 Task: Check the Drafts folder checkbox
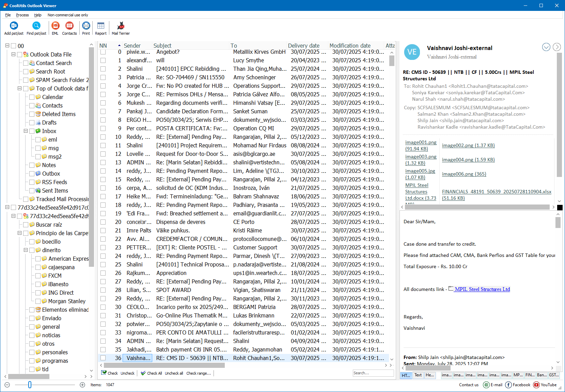click(x=32, y=122)
